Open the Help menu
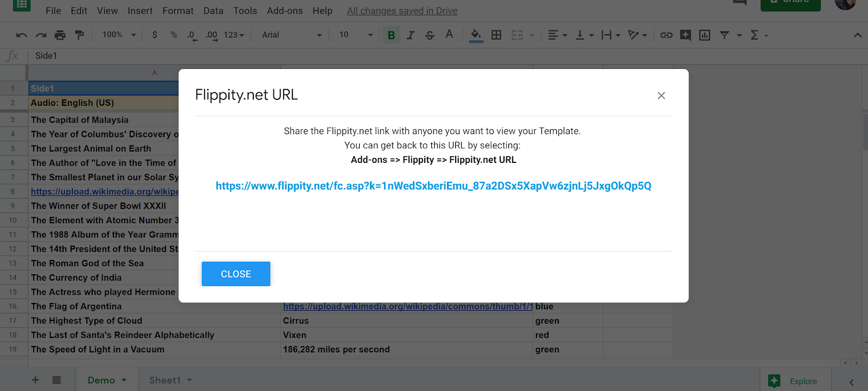868x391 pixels. [322, 11]
